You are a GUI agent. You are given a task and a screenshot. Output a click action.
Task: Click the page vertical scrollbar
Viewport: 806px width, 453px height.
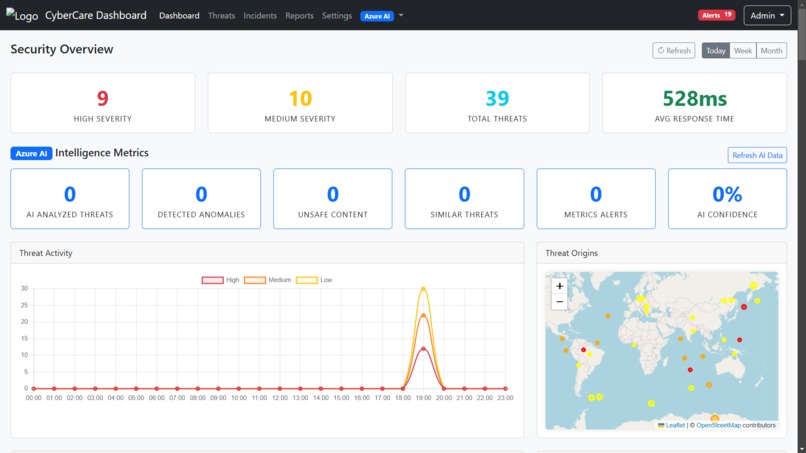click(802, 226)
